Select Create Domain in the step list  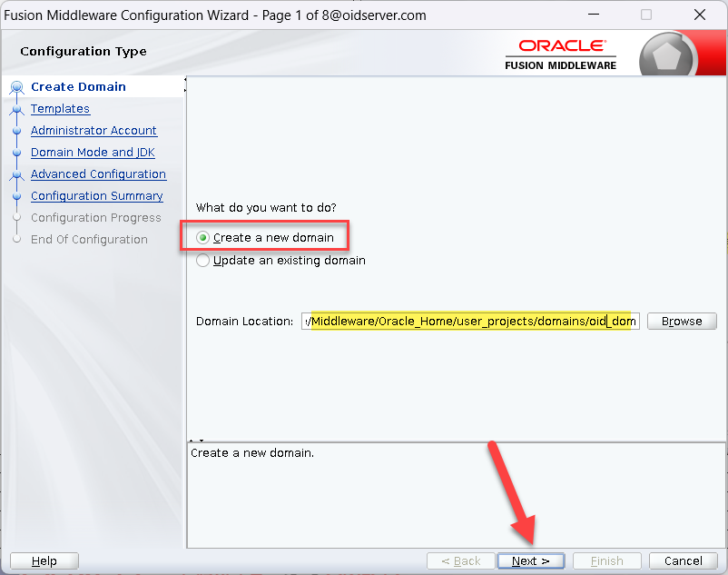coord(78,87)
